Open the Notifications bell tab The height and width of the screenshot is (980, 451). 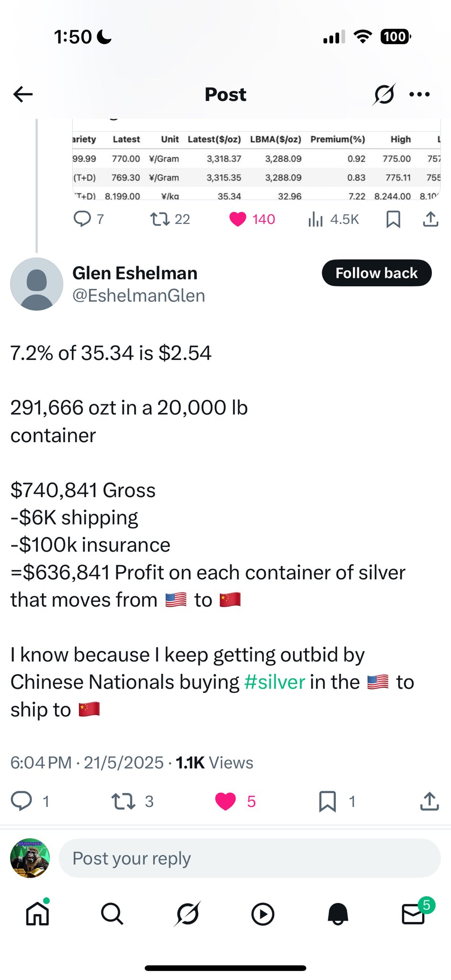coord(338,914)
